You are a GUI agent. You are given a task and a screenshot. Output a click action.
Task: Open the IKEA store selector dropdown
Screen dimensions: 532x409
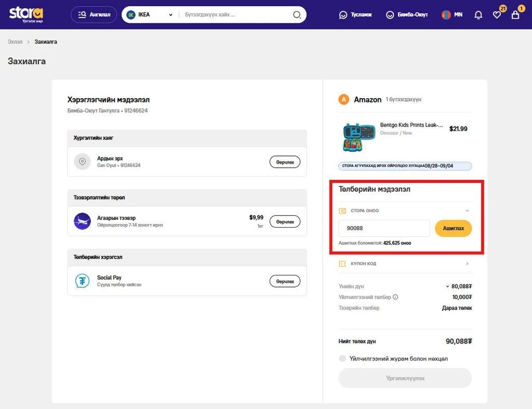click(x=149, y=15)
